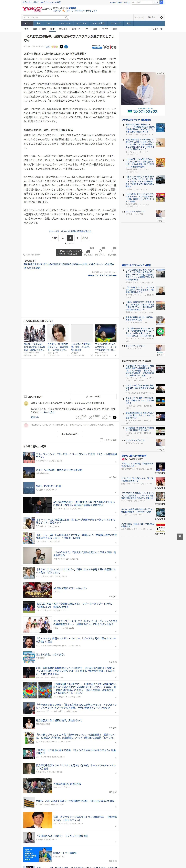186x868 pixels.
Task: Open the ライブ navigation tab
Action: [49, 24]
